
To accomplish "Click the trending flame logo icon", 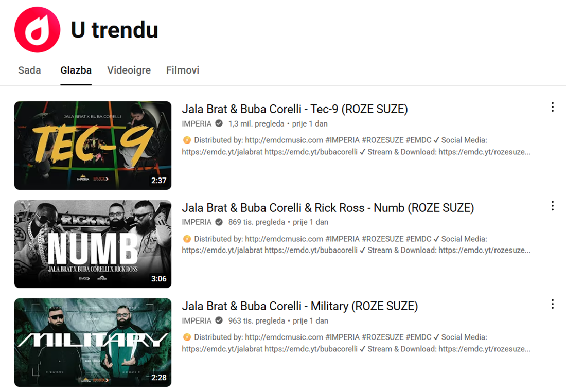I will click(x=37, y=29).
